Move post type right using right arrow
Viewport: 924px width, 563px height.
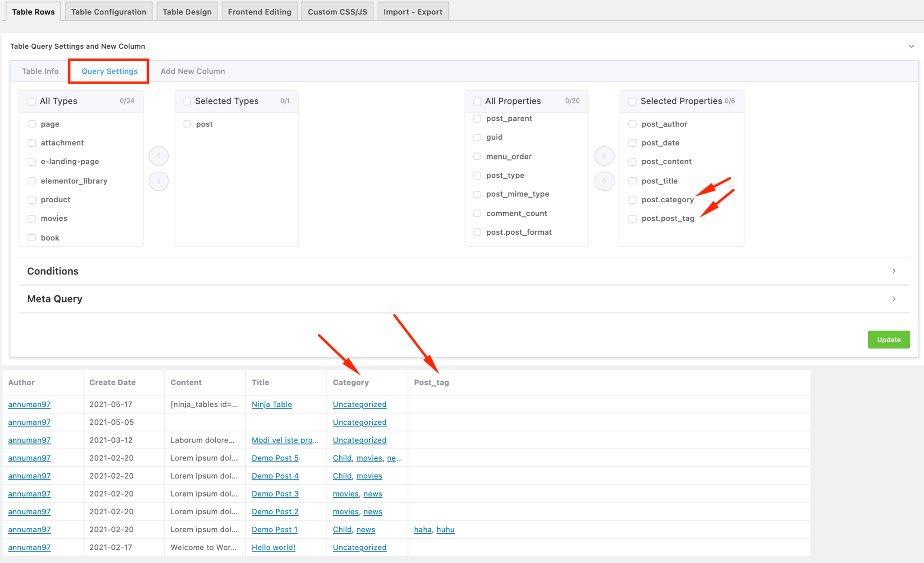(x=158, y=181)
